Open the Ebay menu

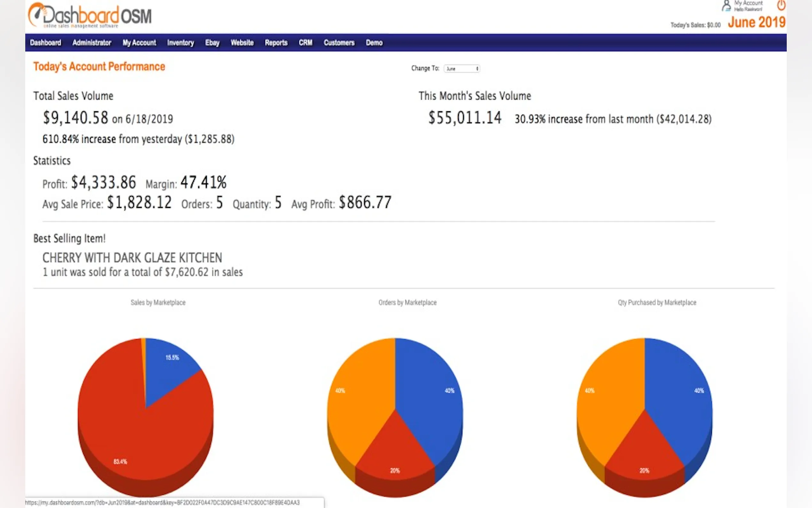tap(212, 43)
